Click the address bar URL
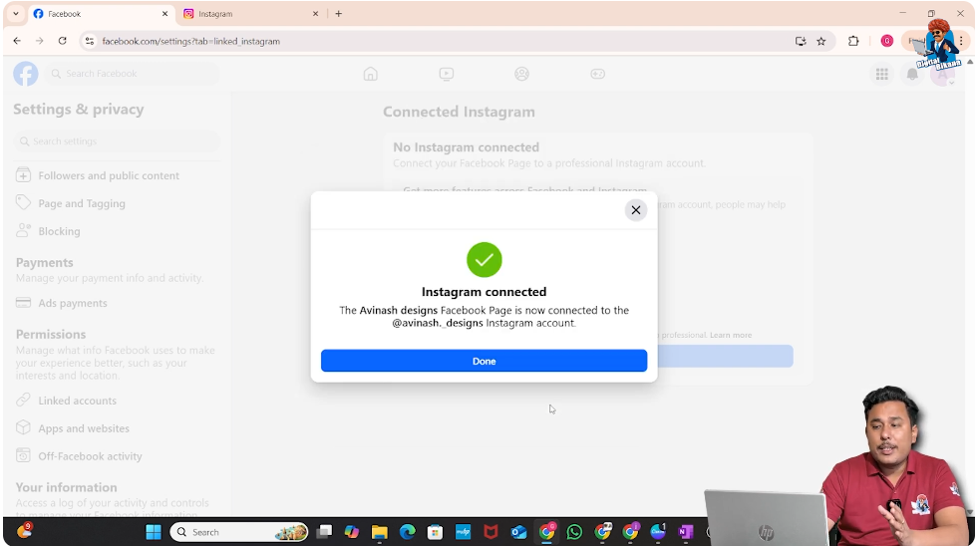The image size is (980, 546). [190, 41]
